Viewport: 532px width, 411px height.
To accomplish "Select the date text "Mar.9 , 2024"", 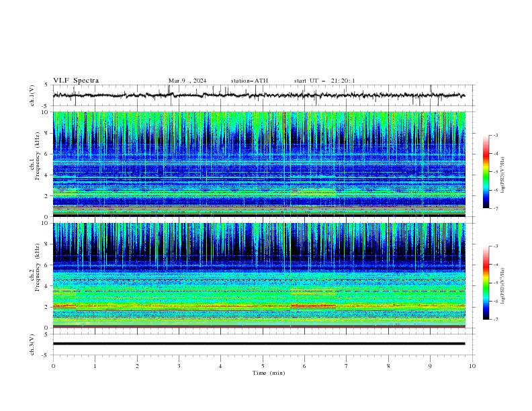I will pyautogui.click(x=187, y=81).
